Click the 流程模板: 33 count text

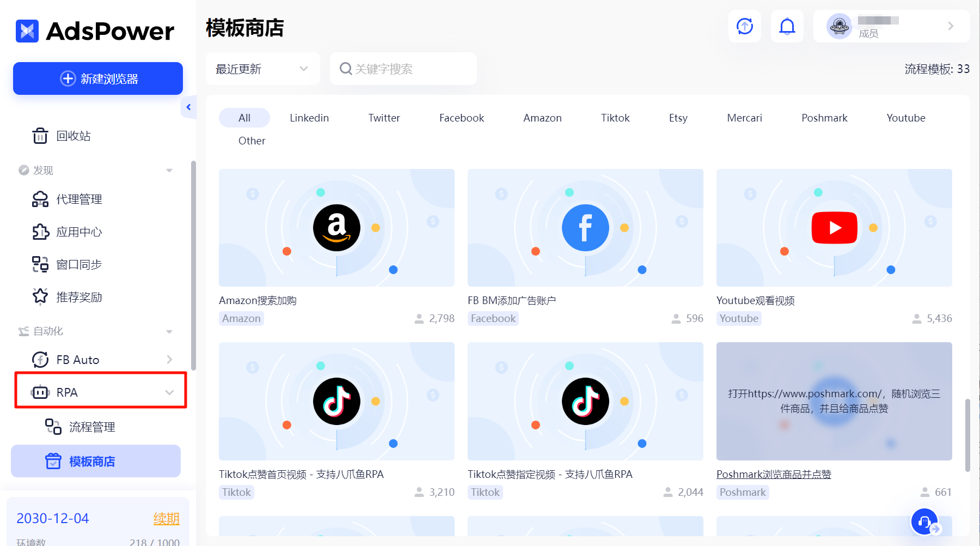[x=937, y=69]
